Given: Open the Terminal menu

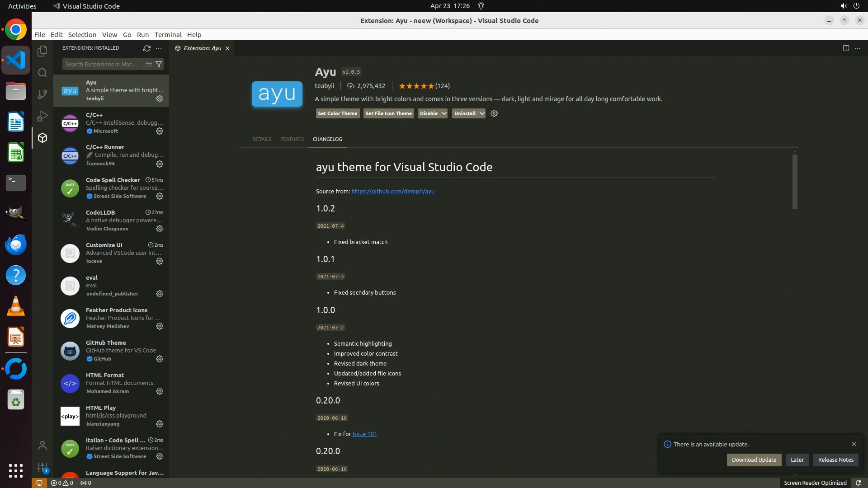Looking at the screenshot, I should click(168, 35).
